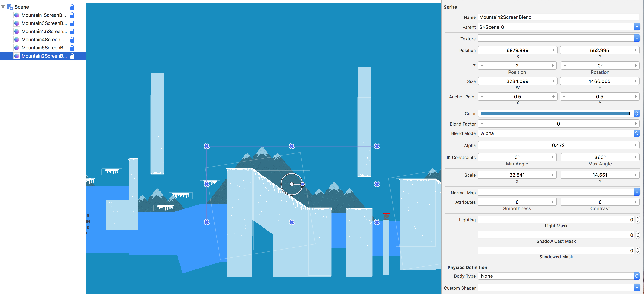Toggle lock icon for Mountain3ScreenBlend node
Screen dimensions: 644x294
coord(72,23)
